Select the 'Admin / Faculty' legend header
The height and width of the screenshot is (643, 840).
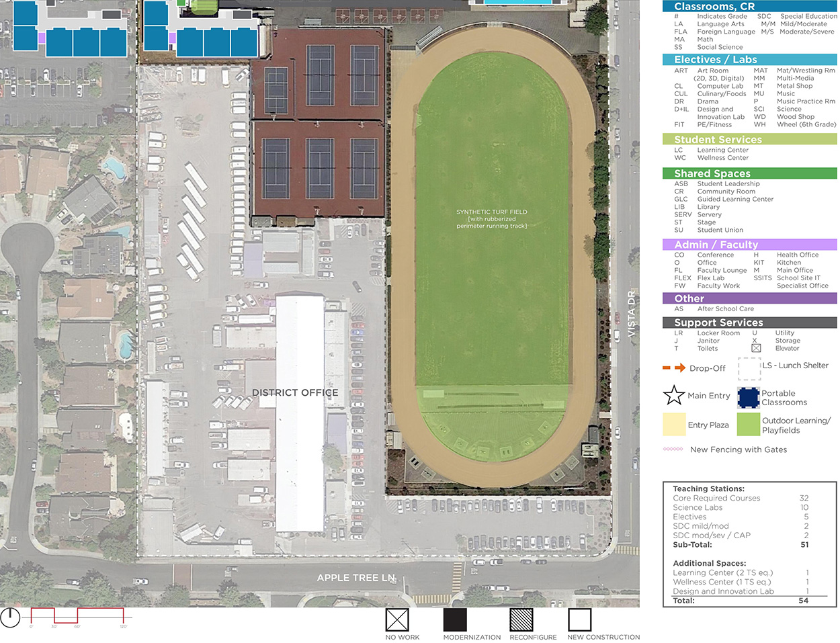tap(749, 245)
